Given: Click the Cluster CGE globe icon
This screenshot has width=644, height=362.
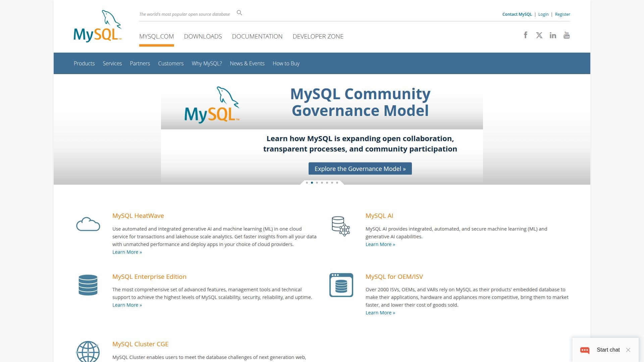Looking at the screenshot, I should (x=88, y=351).
